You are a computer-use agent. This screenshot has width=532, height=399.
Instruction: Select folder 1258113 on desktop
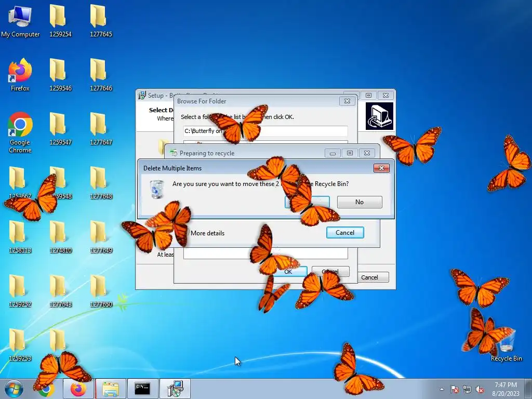(x=20, y=237)
